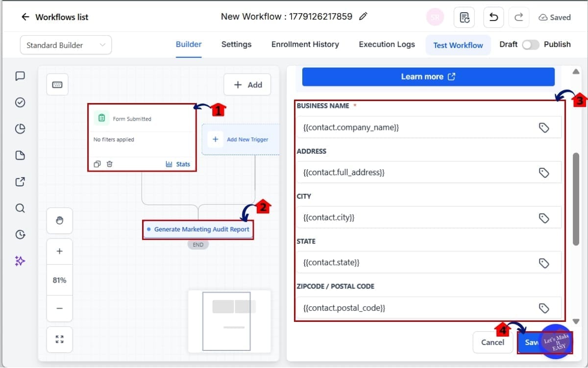
Task: Click the Add button on the canvas
Action: (x=247, y=84)
